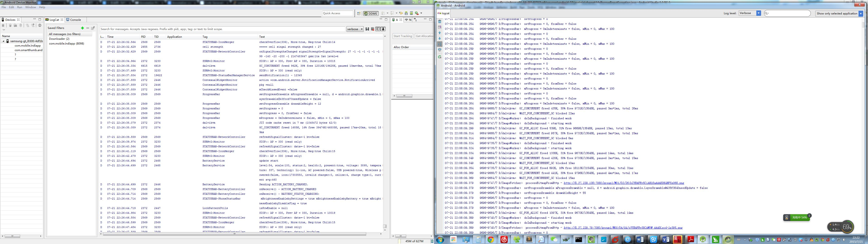Restart logcat using the green refresh icon
The width and height of the screenshot is (868, 244).
pos(439,57)
